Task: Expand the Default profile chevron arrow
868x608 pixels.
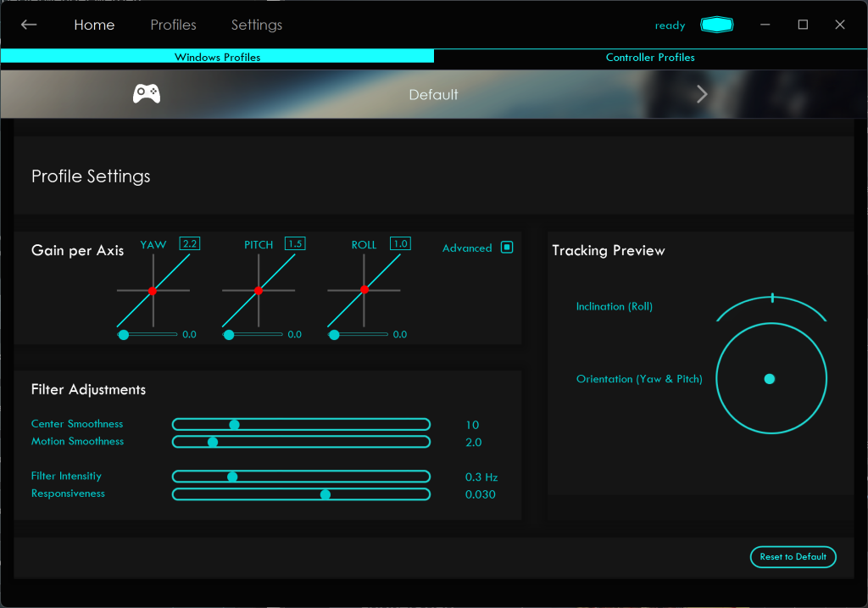Action: pyautogui.click(x=702, y=94)
